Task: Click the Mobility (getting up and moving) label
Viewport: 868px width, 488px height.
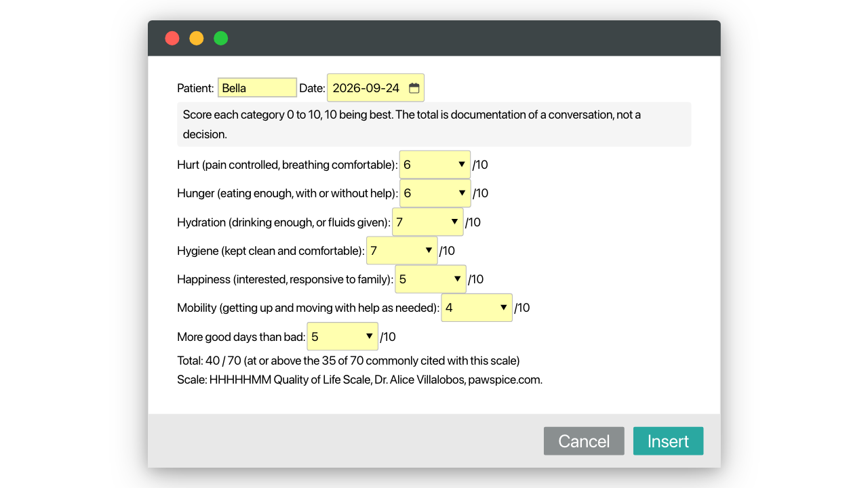Action: click(x=309, y=308)
